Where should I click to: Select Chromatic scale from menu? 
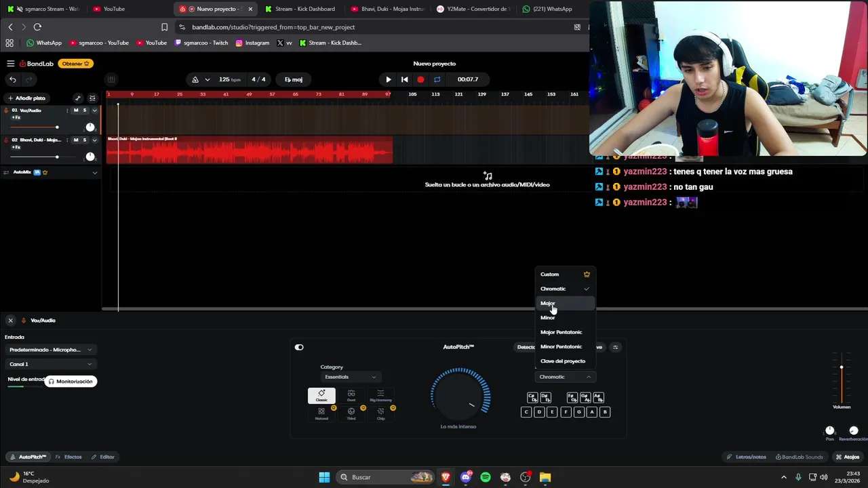[x=565, y=289]
